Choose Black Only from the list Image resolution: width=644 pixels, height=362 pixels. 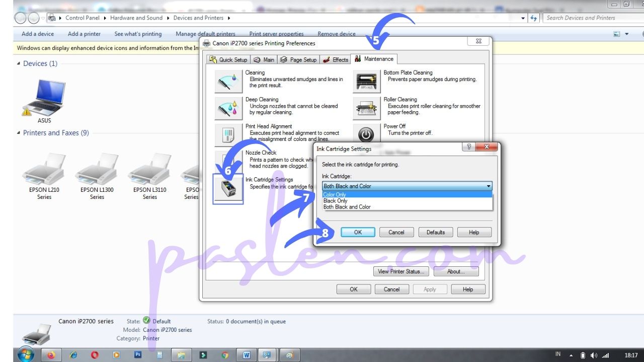coord(407,201)
